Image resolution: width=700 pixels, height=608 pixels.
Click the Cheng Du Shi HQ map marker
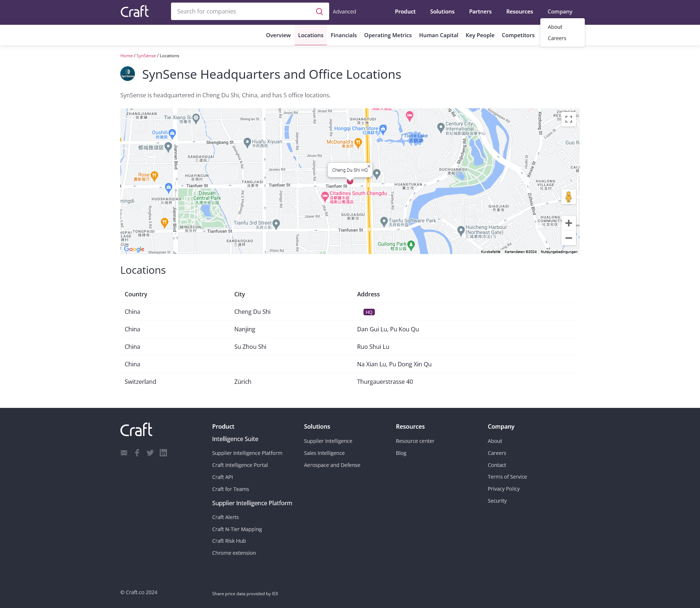pos(350,181)
